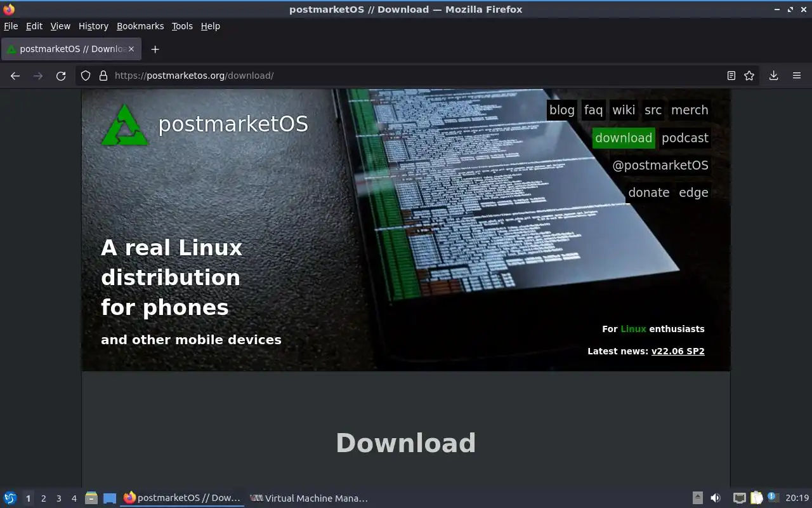This screenshot has width=812, height=508.
Task: Click the removable media eject icon
Action: coord(697,498)
